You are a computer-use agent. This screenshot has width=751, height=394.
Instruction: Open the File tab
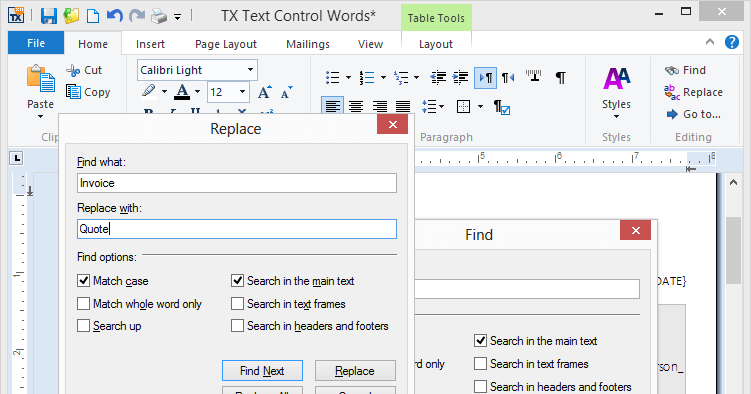tap(36, 43)
